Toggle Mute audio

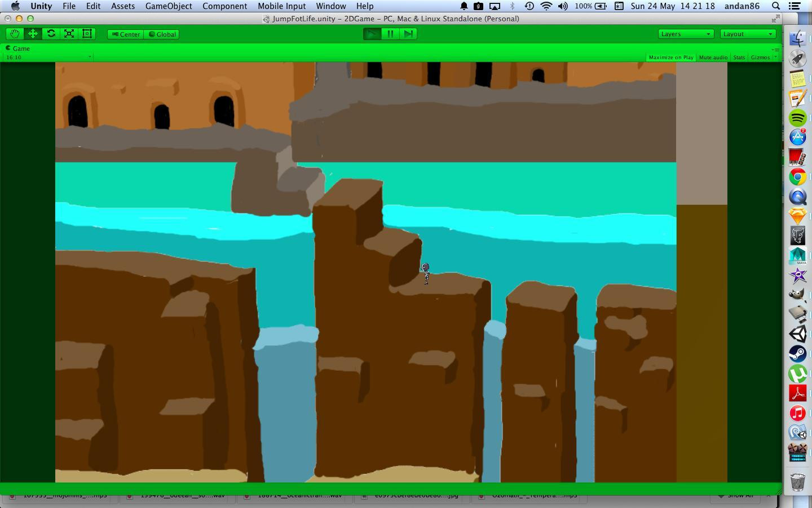[713, 57]
